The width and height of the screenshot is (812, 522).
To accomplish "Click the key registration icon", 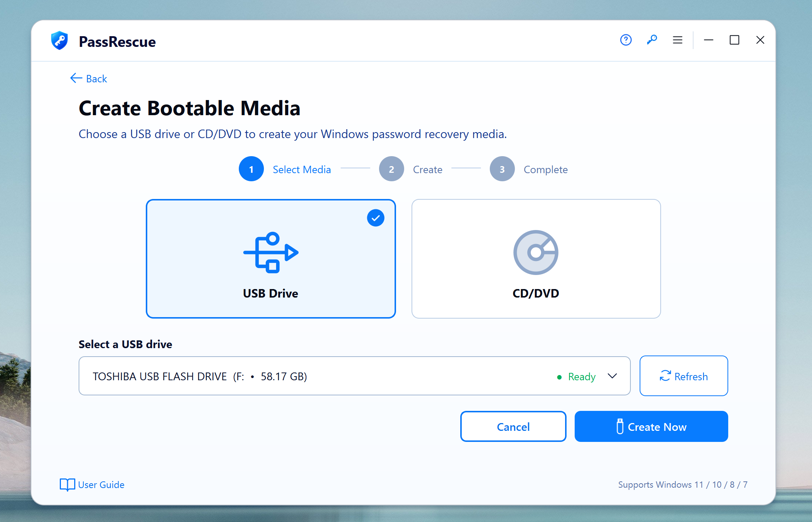I will [x=652, y=40].
